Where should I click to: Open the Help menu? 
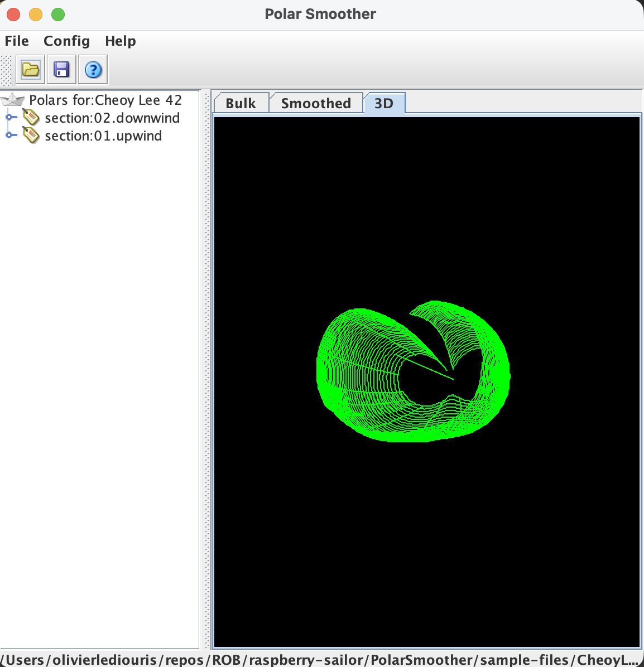click(x=120, y=41)
